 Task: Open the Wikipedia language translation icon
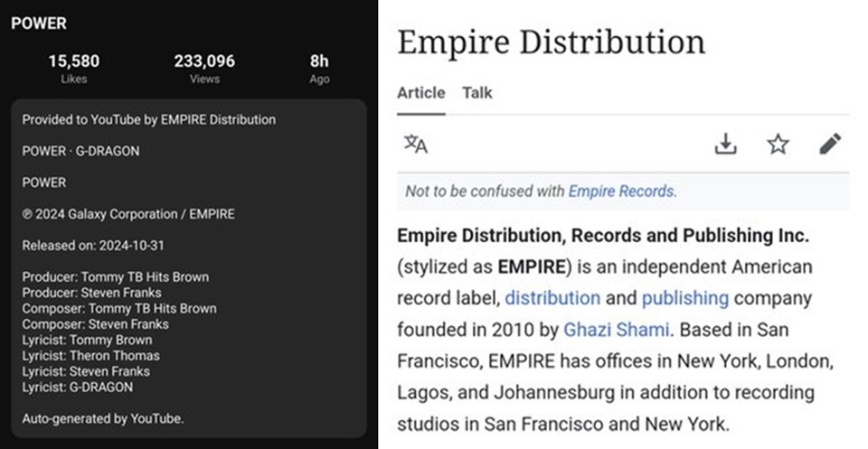tap(416, 144)
